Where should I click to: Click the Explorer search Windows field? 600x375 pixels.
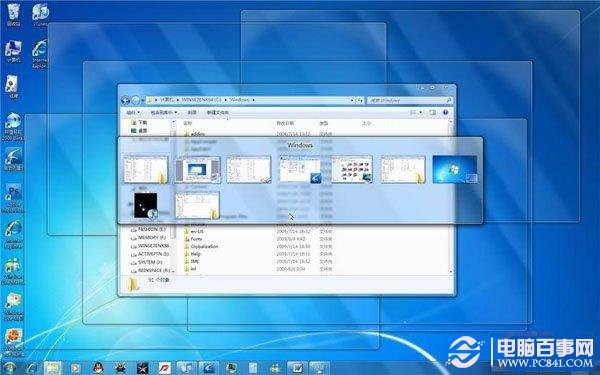(410, 100)
